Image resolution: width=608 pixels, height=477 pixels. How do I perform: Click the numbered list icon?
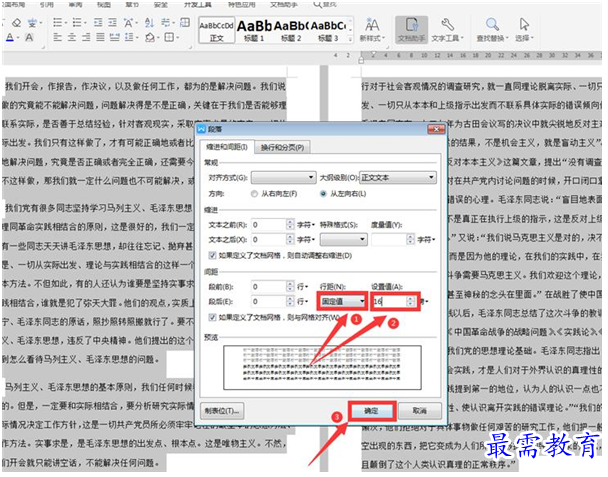pos(78,22)
